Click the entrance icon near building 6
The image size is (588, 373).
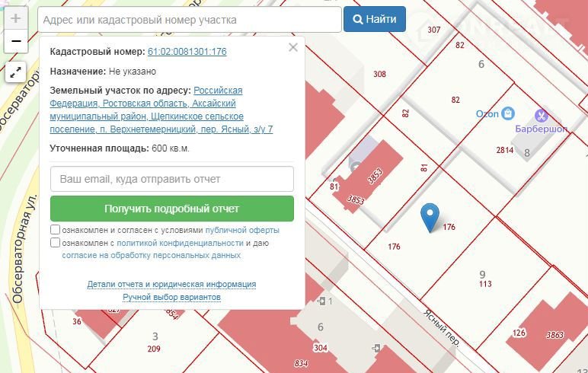[x=322, y=302]
